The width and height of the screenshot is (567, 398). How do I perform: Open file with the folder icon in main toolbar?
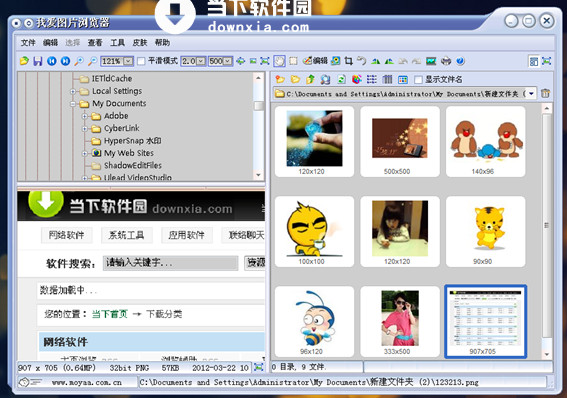(24, 61)
